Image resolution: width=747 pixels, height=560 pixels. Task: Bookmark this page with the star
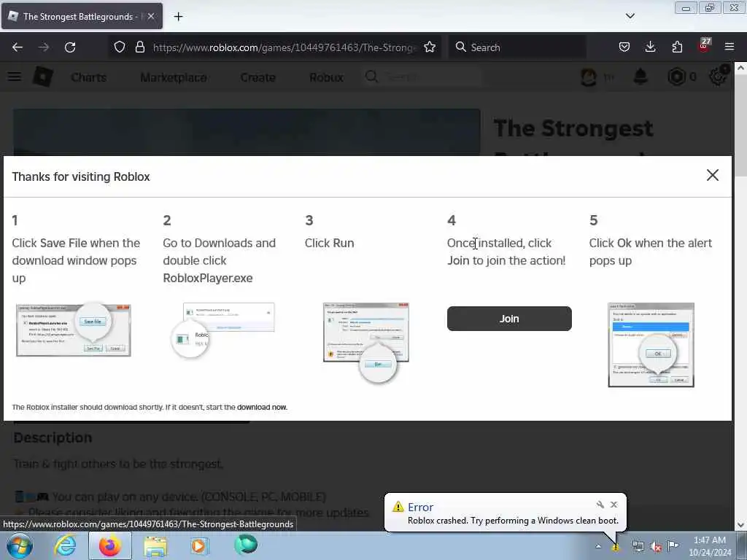coord(430,47)
